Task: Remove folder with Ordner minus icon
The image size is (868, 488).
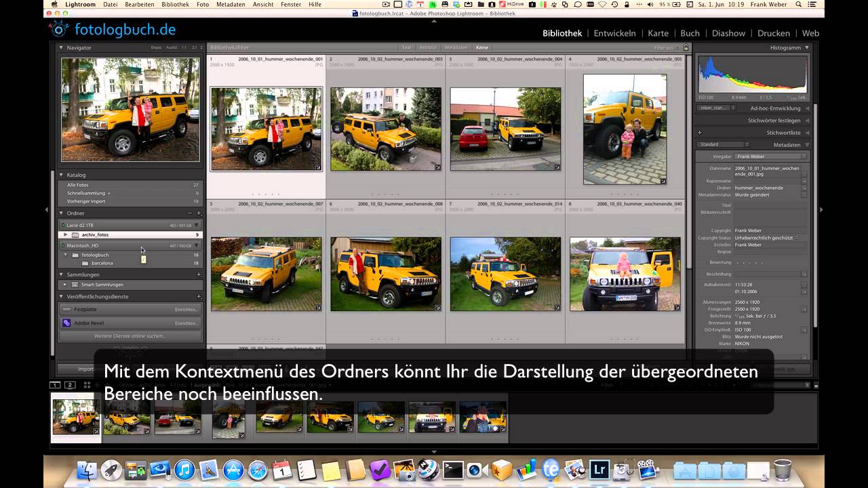Action: (190, 213)
